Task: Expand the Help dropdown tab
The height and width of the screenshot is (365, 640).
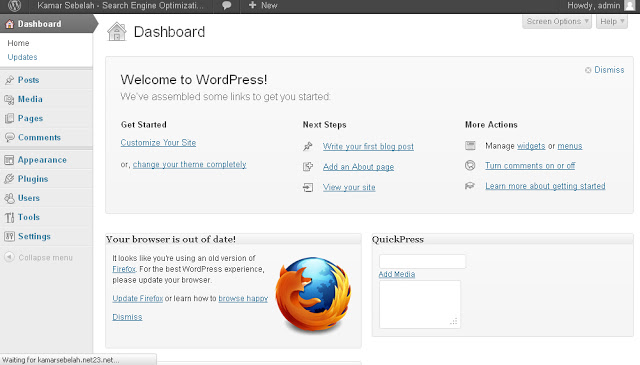Action: click(612, 21)
